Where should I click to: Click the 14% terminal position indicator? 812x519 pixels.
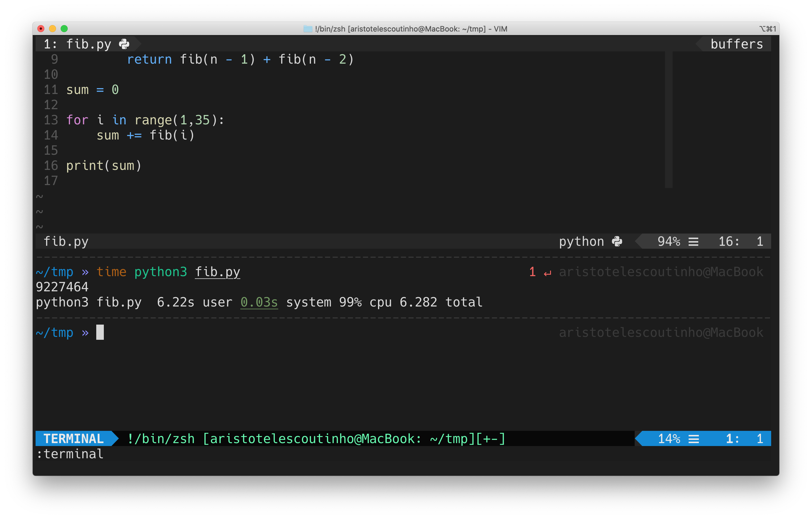[x=669, y=439]
